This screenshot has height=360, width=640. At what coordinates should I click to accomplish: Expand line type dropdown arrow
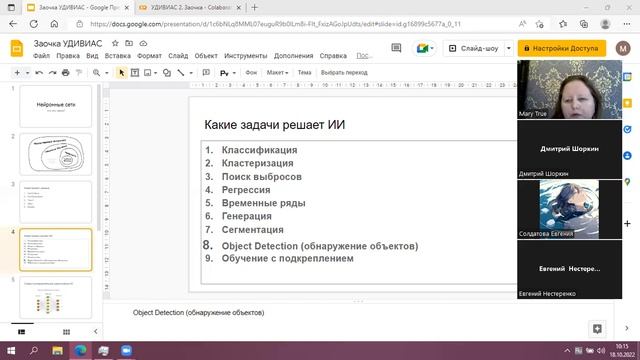coord(191,73)
